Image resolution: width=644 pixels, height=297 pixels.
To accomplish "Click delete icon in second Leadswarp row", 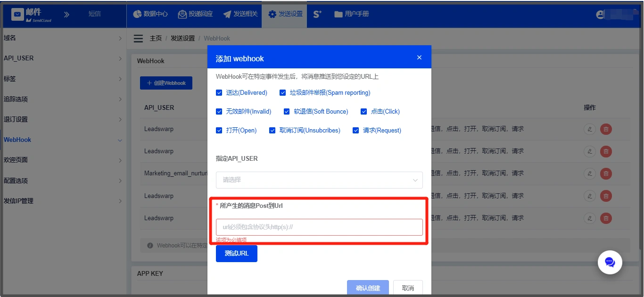I will (x=606, y=151).
